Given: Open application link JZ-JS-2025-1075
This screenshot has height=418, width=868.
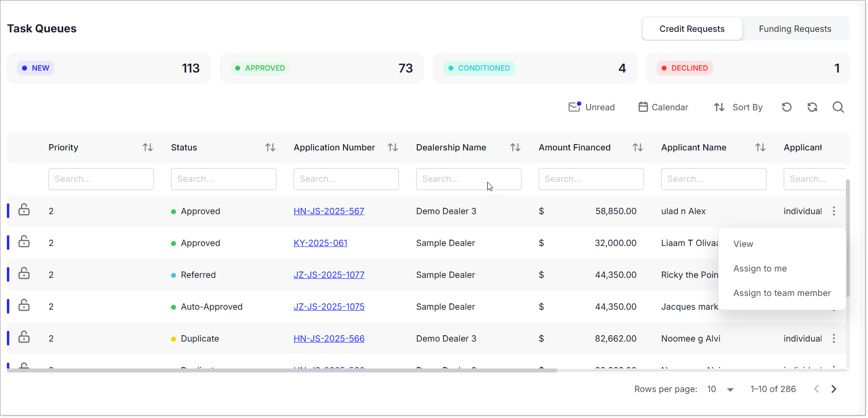Looking at the screenshot, I should coord(329,307).
